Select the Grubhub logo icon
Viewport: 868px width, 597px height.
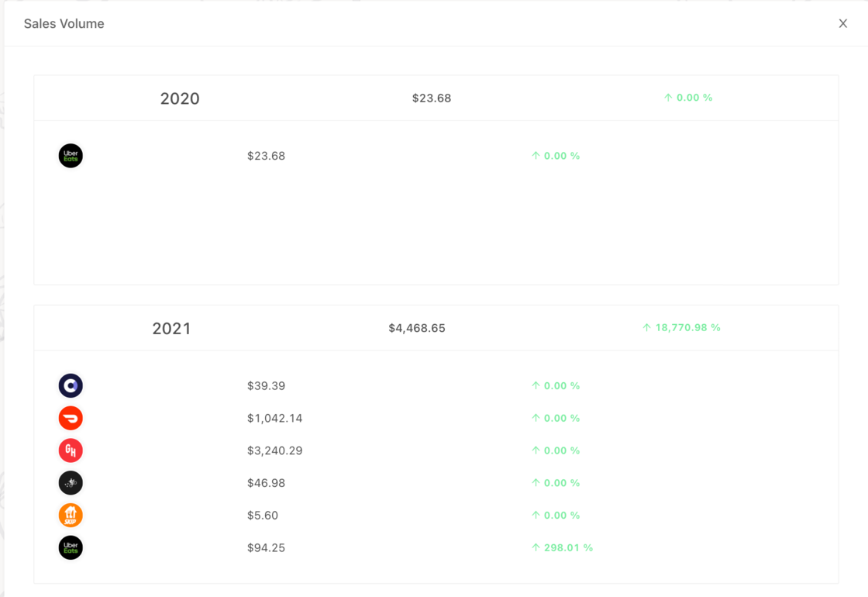pyautogui.click(x=71, y=450)
